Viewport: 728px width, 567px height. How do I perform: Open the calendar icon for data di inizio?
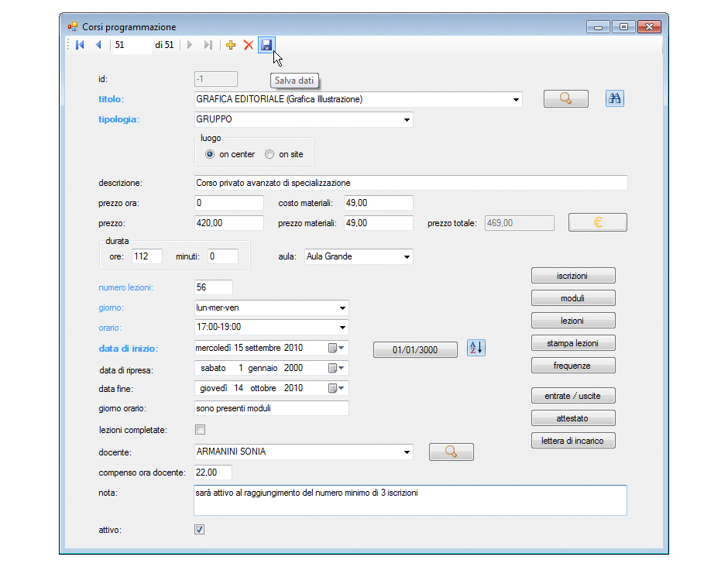tap(336, 348)
